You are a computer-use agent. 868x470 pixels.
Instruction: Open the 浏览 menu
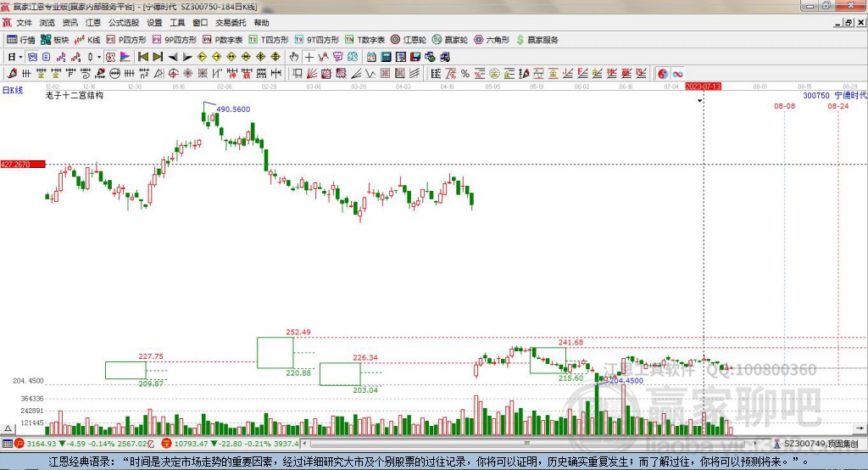47,23
